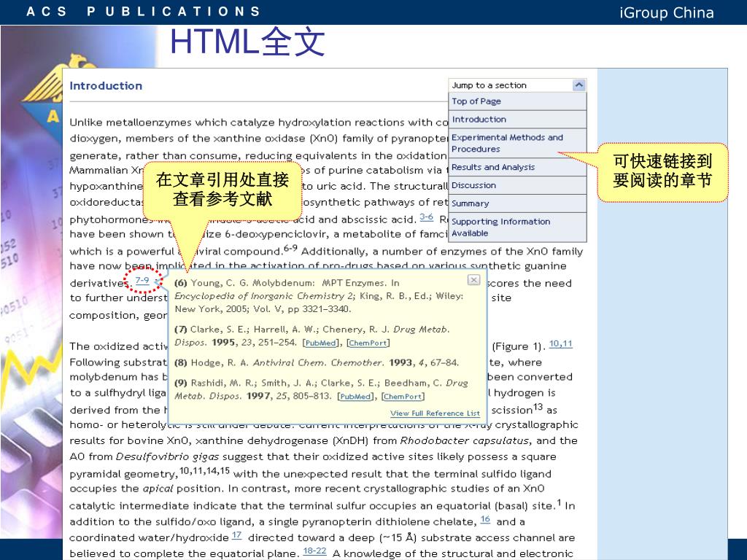747x560 pixels.
Task: Open citation link 7-9
Action: click(x=142, y=281)
